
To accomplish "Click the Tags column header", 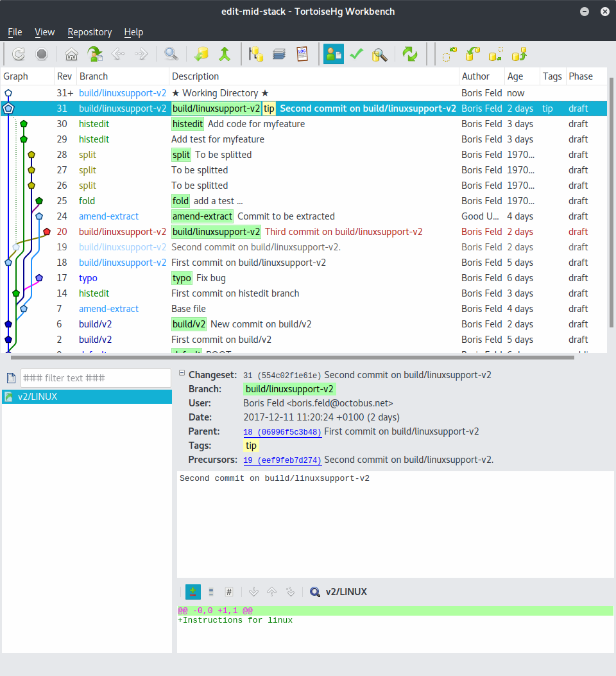I will 552,76.
